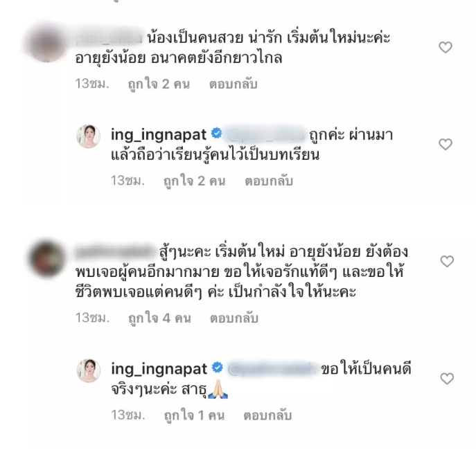Screen dimensions: 476x450
Task: Like the comment starting with สู้ๆนะคะ
Action: click(x=447, y=262)
